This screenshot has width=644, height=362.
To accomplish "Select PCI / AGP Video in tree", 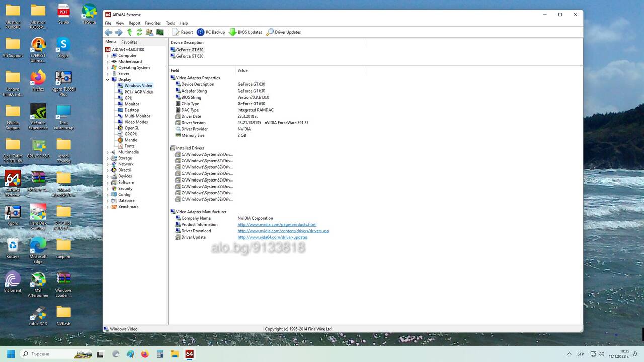I will point(139,92).
